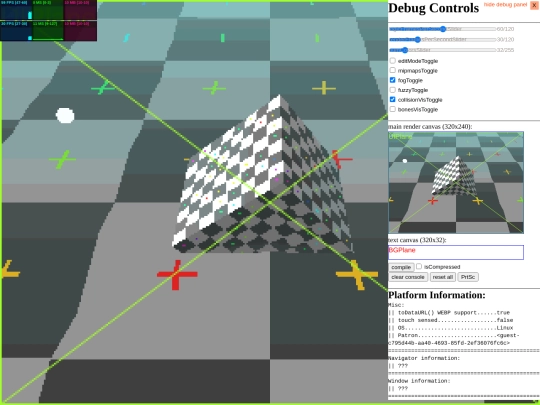Click the first slider showing 60/120
Image resolution: width=540 pixels, height=405 pixels.
point(443,29)
